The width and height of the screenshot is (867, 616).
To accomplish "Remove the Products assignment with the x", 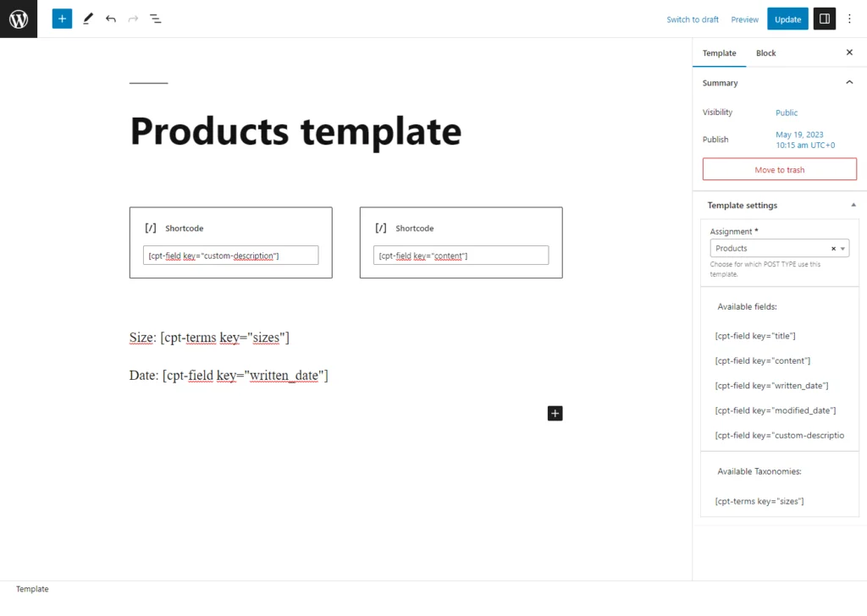I will (x=831, y=248).
